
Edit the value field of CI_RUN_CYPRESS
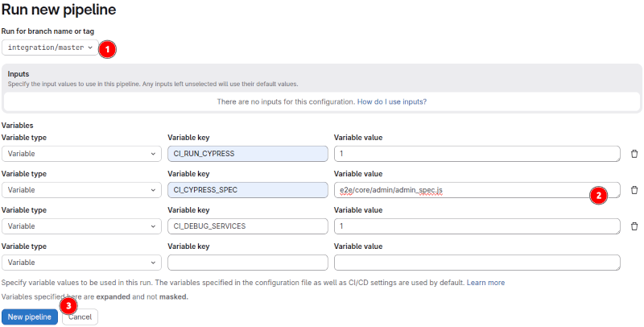477,154
